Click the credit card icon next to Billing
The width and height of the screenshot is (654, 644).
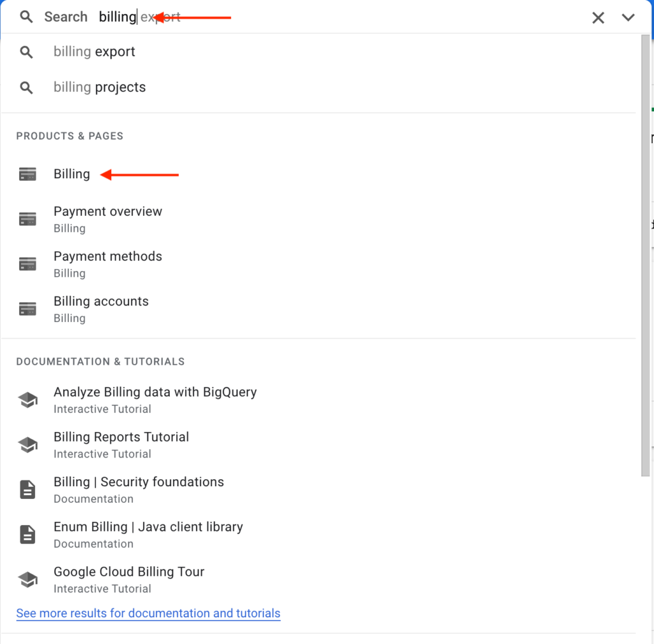click(x=27, y=174)
